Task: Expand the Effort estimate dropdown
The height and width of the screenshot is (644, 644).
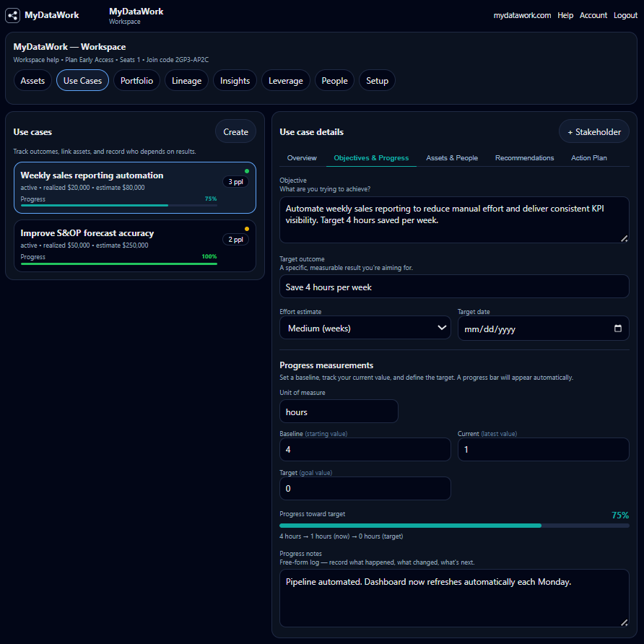Action: click(x=365, y=328)
